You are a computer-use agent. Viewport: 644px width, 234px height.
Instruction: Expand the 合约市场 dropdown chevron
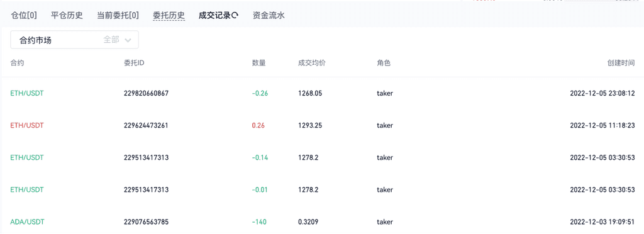pyautogui.click(x=128, y=40)
